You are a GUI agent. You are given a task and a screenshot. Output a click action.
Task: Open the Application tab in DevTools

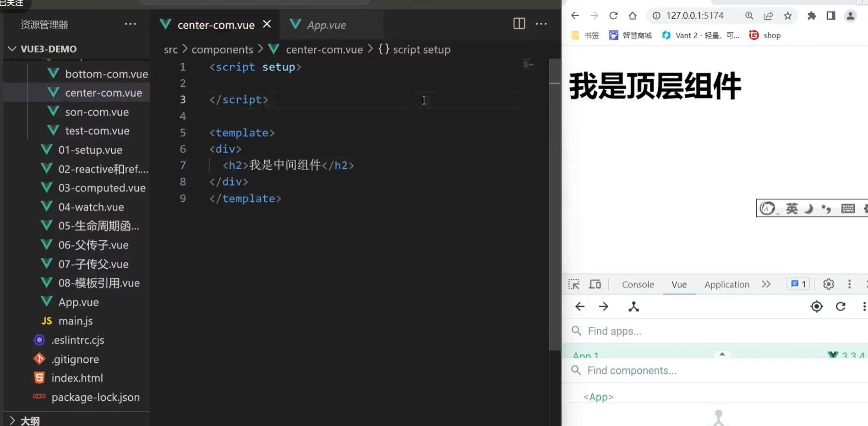[x=726, y=284]
